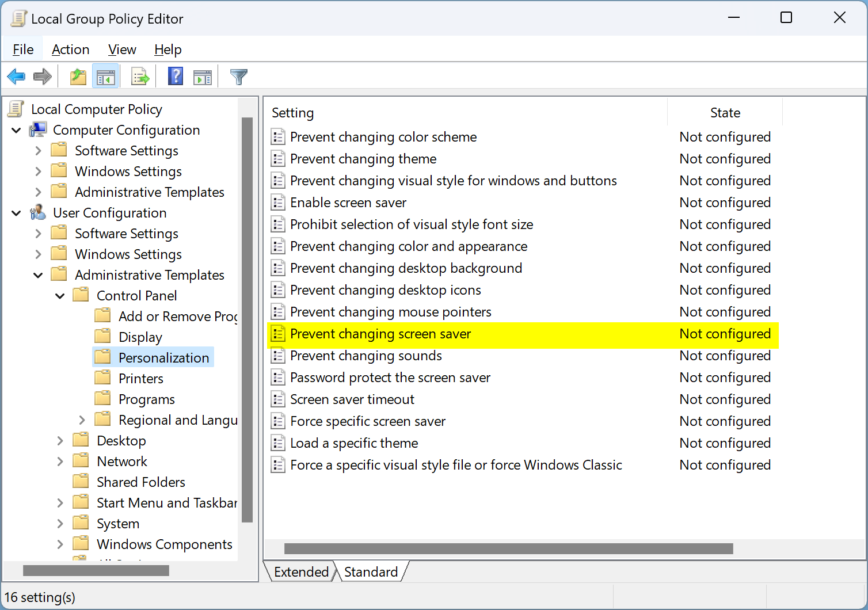
Task: Click the Computer Configuration computer icon
Action: [38, 130]
